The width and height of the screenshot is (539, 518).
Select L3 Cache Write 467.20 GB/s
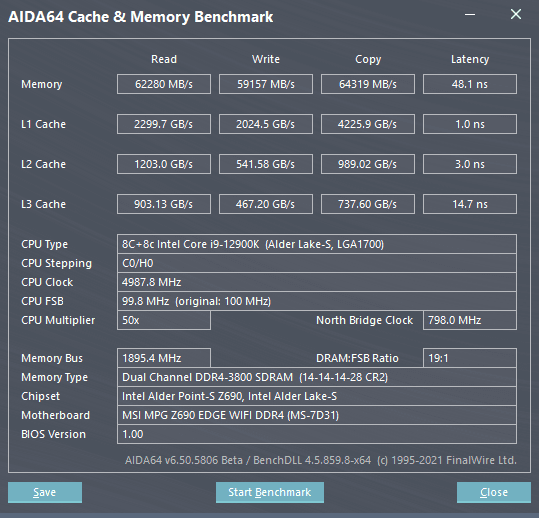(x=266, y=204)
